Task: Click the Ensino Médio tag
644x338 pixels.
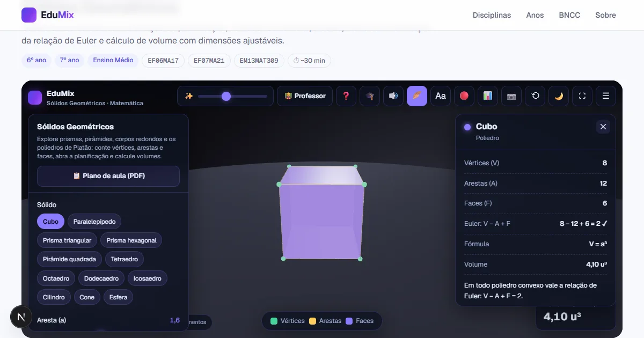Action: coord(113,60)
